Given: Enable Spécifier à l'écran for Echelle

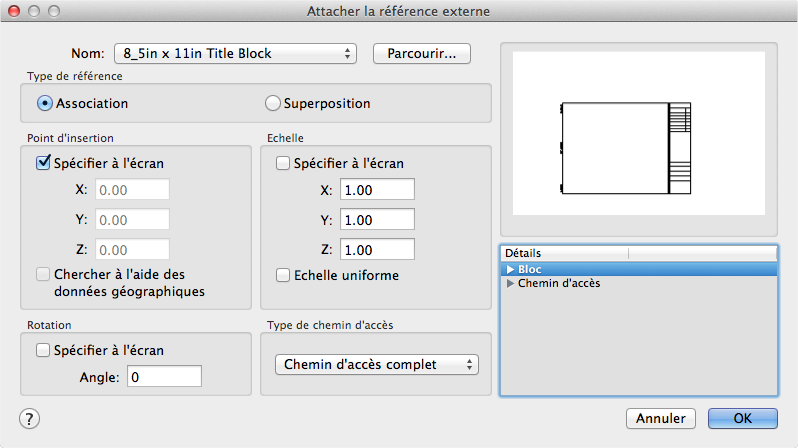Looking at the screenshot, I should pyautogui.click(x=283, y=163).
